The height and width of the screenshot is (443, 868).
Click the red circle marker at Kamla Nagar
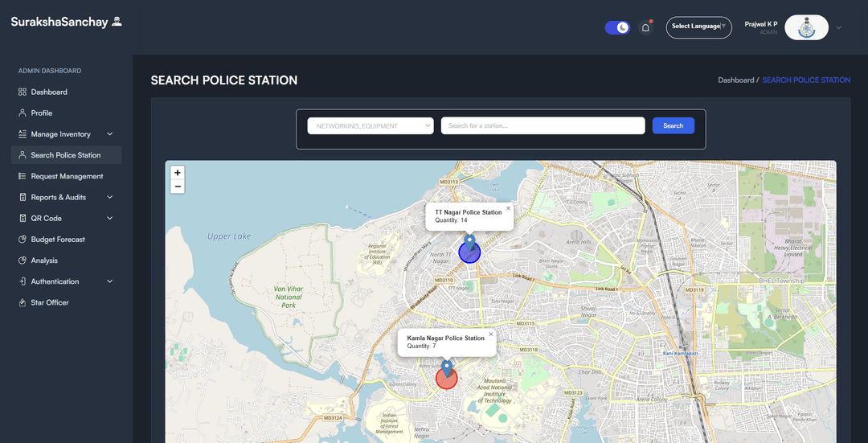pos(447,379)
